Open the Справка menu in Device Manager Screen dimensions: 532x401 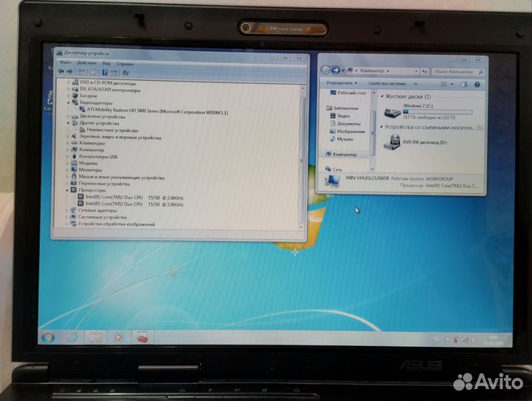tap(125, 64)
